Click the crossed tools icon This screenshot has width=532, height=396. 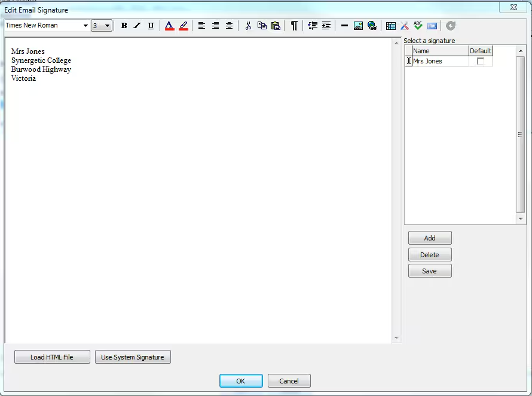(405, 26)
